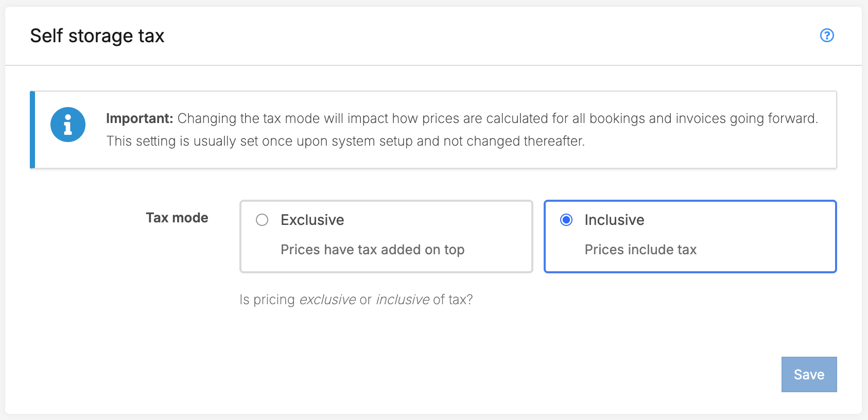Click the "Self storage tax" heading
The height and width of the screenshot is (420, 868).
97,36
